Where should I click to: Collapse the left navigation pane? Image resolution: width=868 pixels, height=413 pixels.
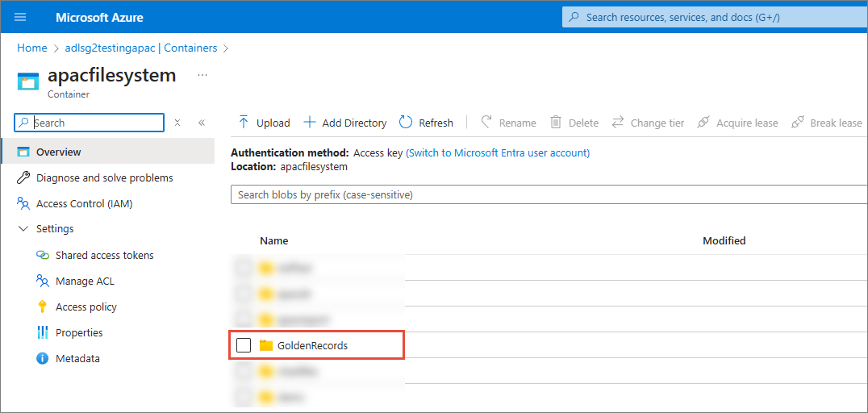(201, 123)
